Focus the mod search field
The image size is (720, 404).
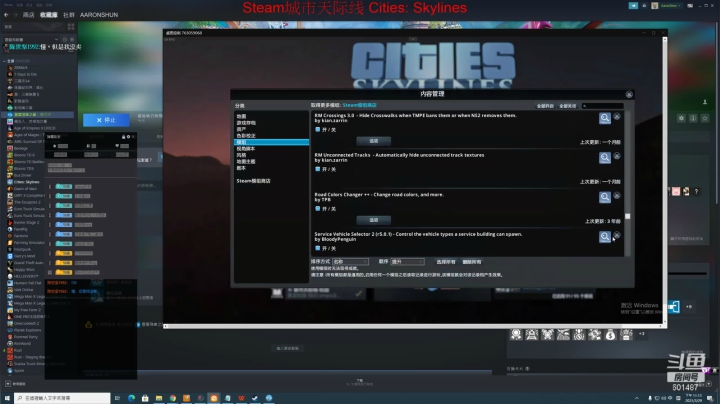(x=602, y=106)
